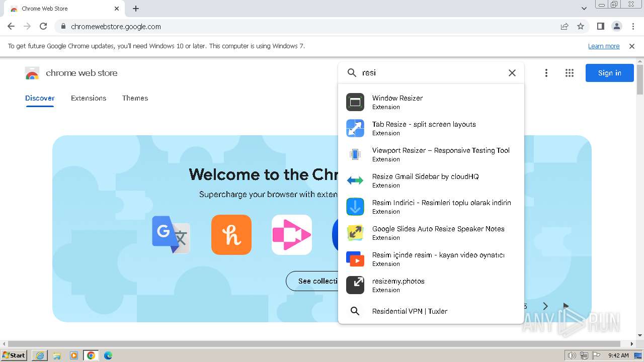Viewport: 644px width, 362px height.
Task: Reload the current page
Action: (x=43, y=27)
